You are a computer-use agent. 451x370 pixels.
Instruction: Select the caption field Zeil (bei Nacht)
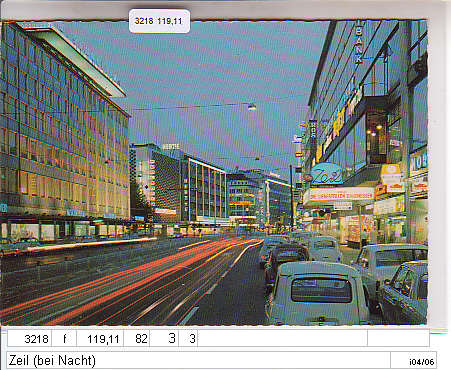(198, 360)
